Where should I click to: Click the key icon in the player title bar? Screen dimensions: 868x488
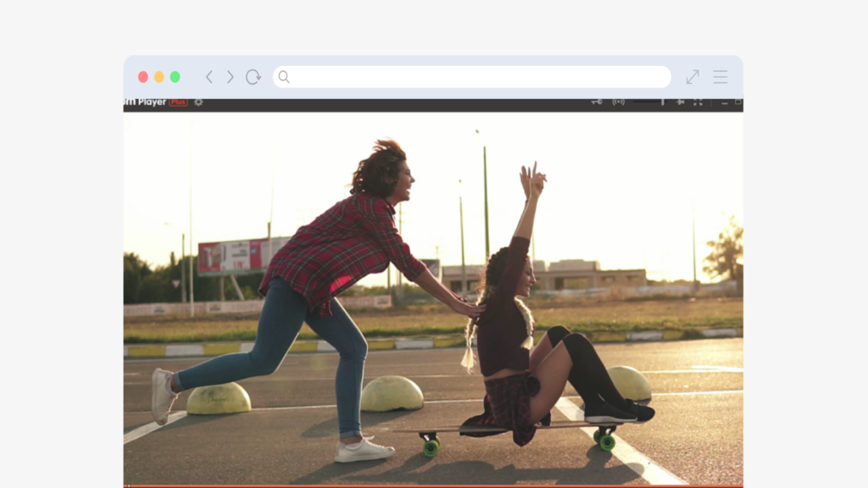pyautogui.click(x=597, y=102)
